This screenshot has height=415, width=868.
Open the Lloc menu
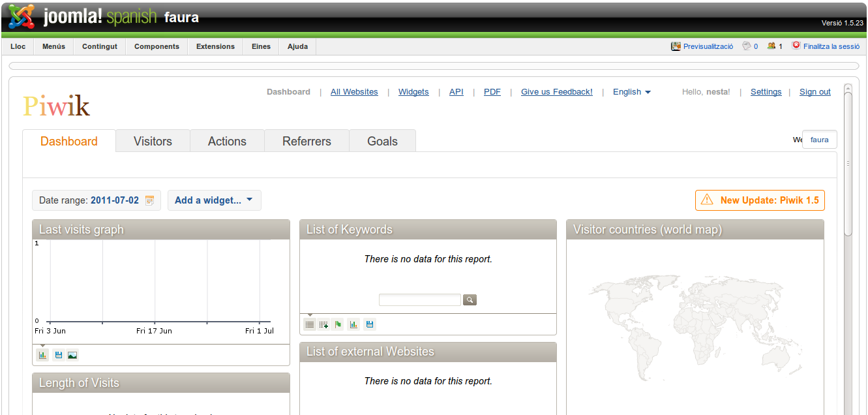pyautogui.click(x=18, y=46)
